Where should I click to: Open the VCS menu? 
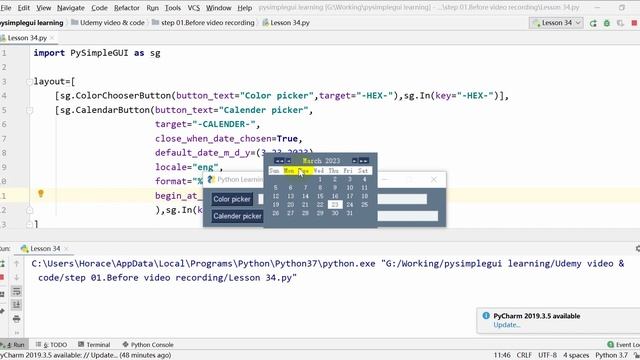193,8
